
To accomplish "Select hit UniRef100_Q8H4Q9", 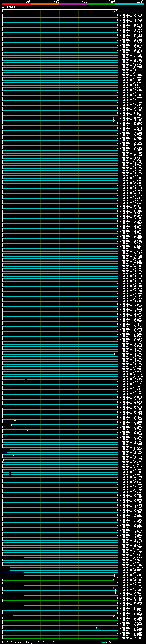I will (131, 60).
